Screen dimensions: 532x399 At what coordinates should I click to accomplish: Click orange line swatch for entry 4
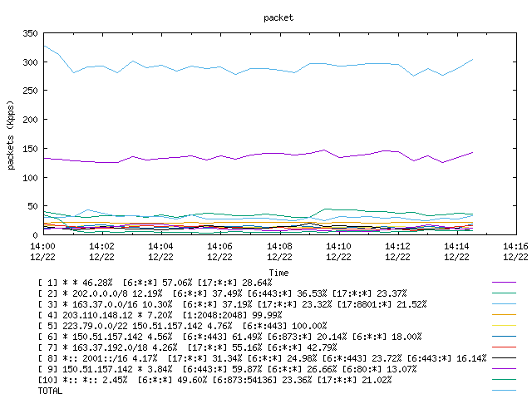tap(504, 315)
